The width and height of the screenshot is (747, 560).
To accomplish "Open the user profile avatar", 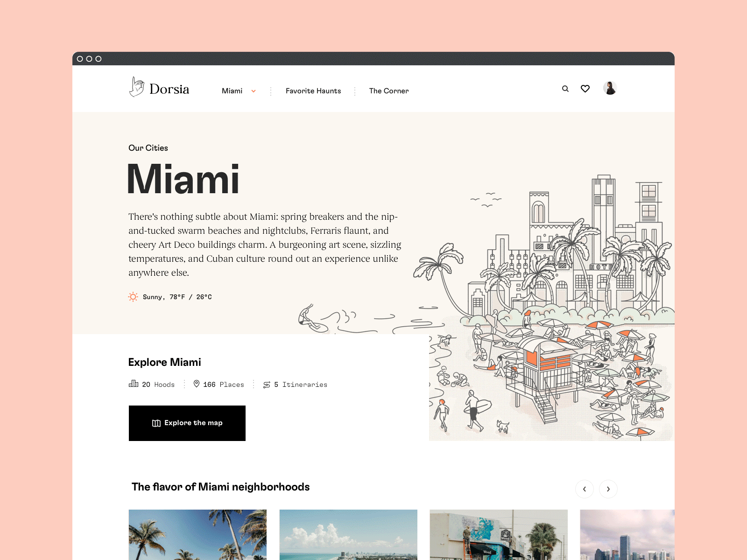I will (x=610, y=88).
